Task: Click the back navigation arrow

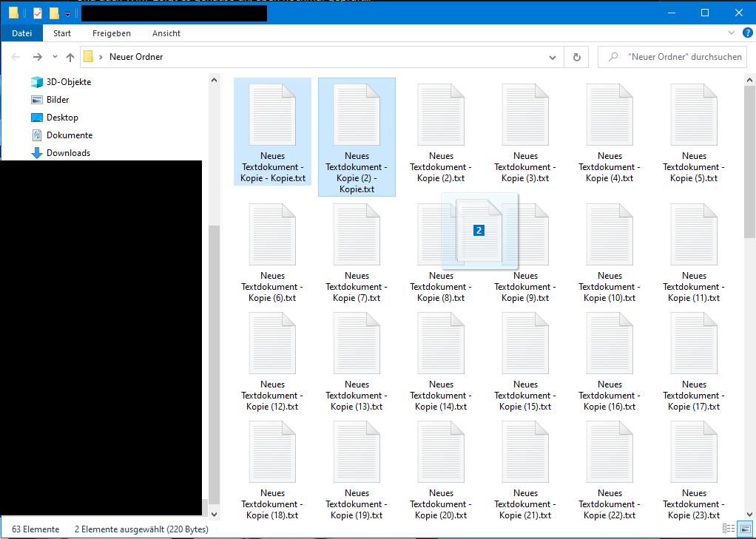Action: [x=16, y=57]
